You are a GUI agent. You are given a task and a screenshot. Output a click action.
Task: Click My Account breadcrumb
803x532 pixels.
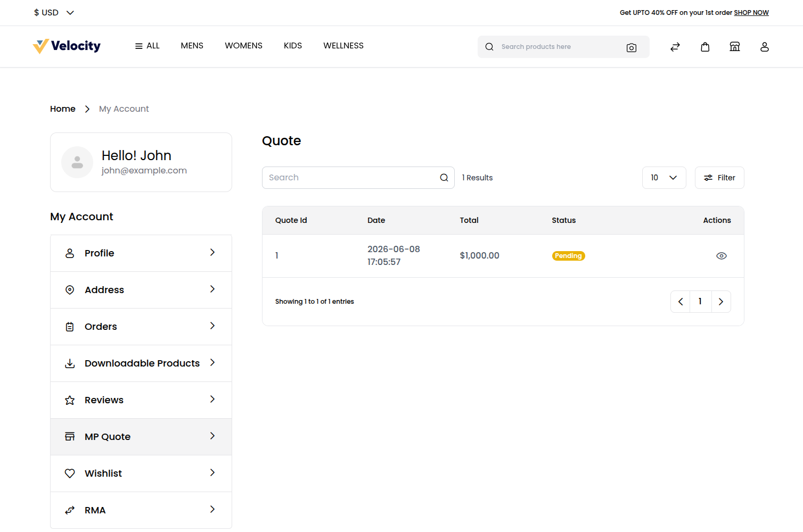click(124, 109)
